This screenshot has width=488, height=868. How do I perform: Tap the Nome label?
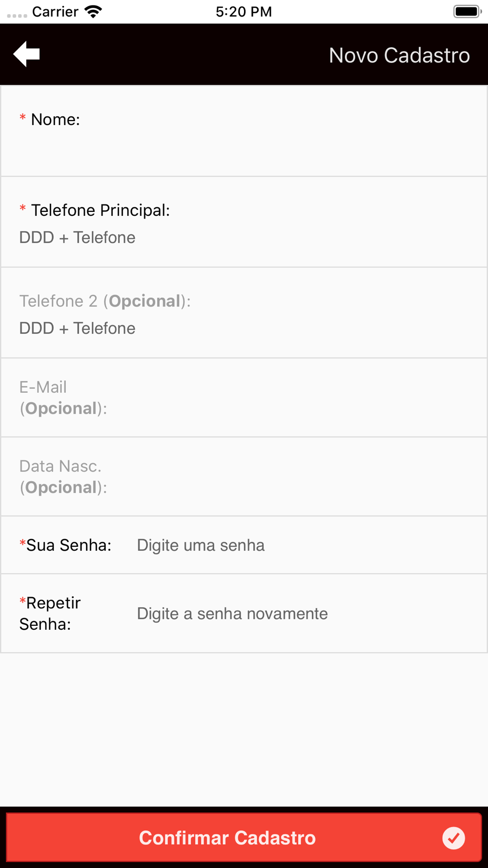[55, 119]
